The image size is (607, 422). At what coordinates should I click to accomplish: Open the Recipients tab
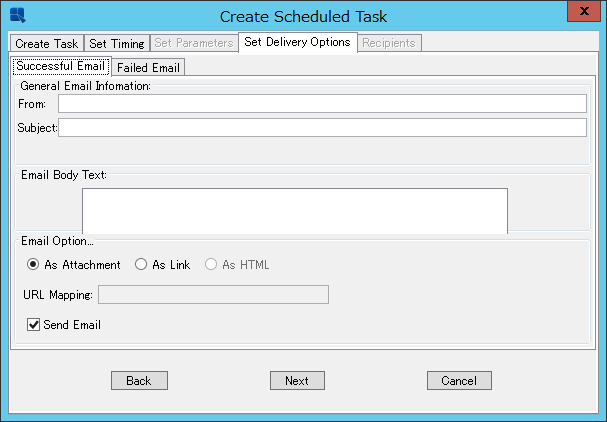(389, 43)
